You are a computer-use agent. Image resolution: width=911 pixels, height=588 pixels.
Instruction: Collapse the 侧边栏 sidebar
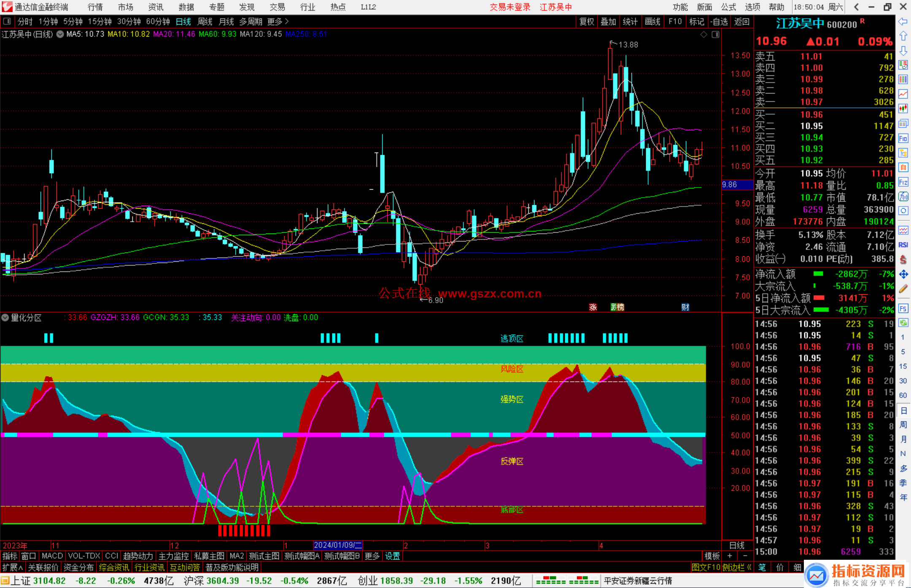pyautogui.click(x=737, y=567)
